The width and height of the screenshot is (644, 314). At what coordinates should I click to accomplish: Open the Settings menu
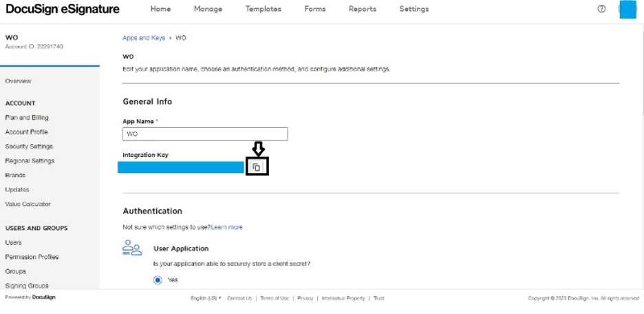click(x=414, y=9)
